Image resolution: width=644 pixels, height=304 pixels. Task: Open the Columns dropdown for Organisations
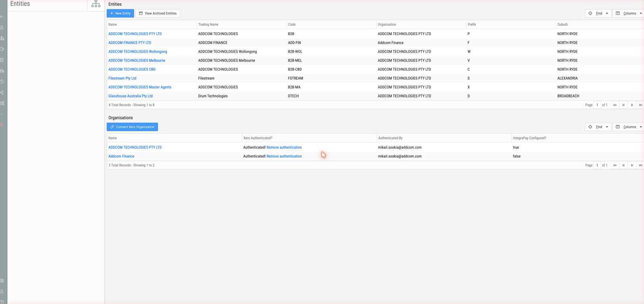[629, 127]
